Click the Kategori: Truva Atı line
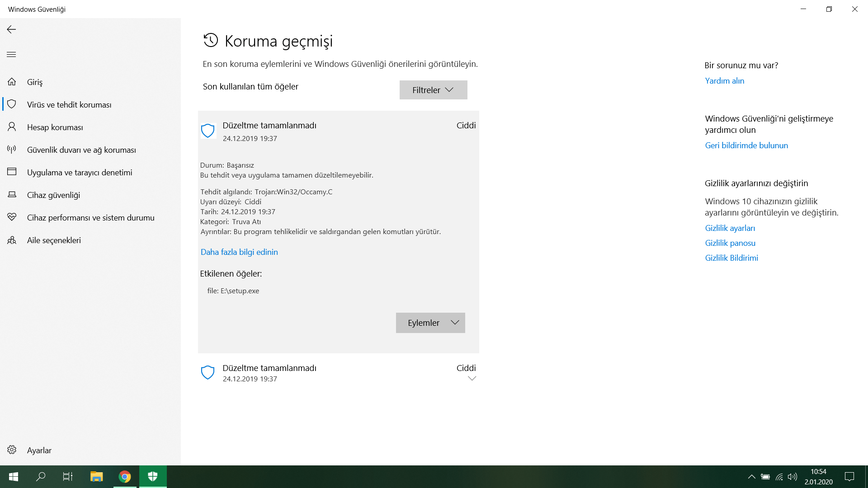The image size is (868, 488). [231, 222]
